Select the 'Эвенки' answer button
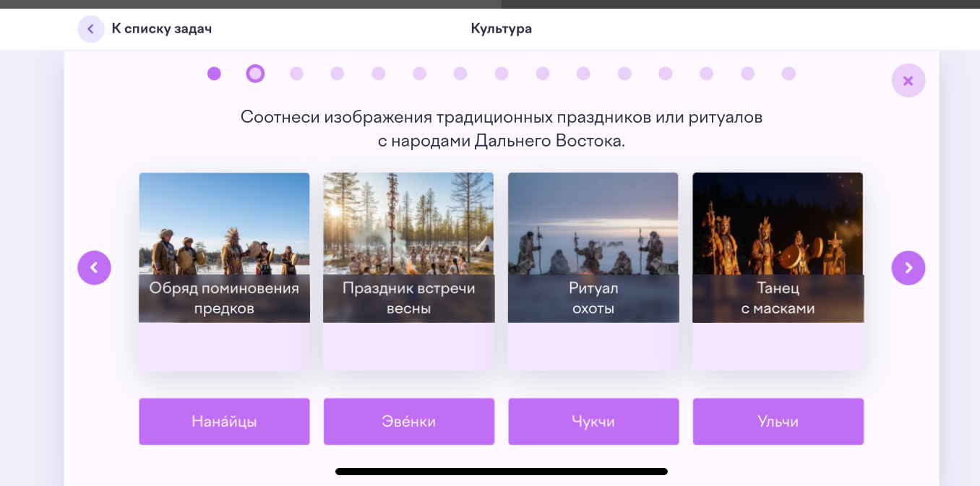980x486 pixels. point(409,422)
